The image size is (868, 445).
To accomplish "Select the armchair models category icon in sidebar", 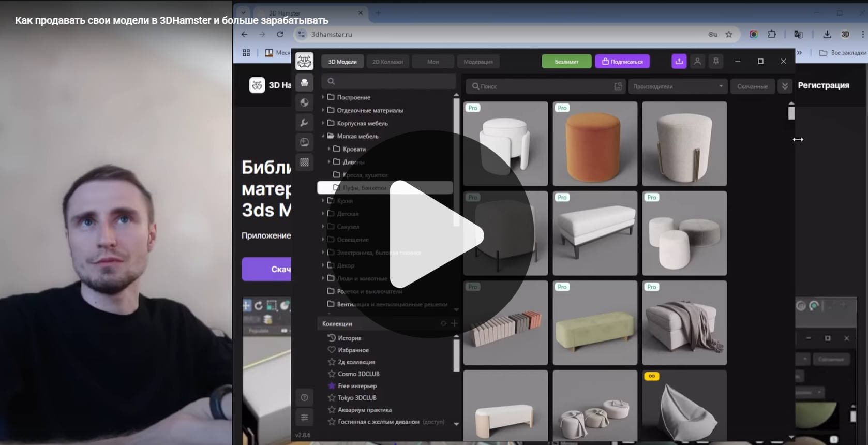I will pos(304,83).
